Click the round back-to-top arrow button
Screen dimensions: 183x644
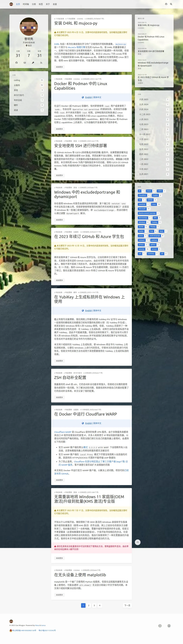coord(138,542)
